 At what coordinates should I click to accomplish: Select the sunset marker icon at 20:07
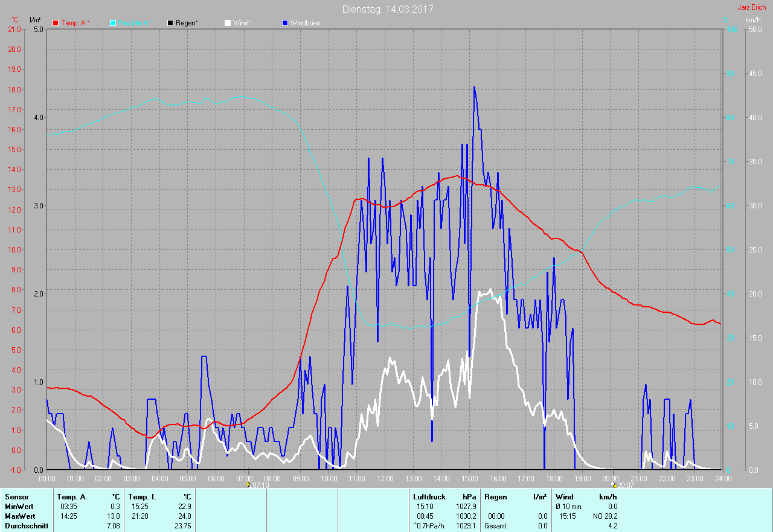coord(614,485)
